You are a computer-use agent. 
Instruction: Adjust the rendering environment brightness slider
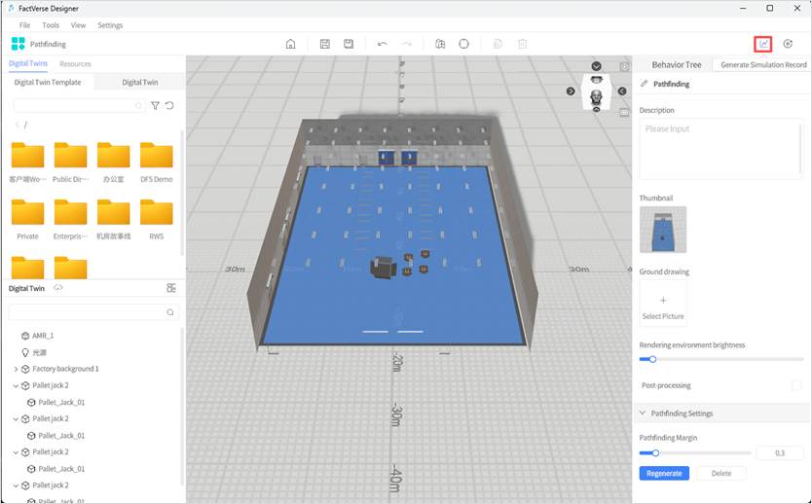652,359
